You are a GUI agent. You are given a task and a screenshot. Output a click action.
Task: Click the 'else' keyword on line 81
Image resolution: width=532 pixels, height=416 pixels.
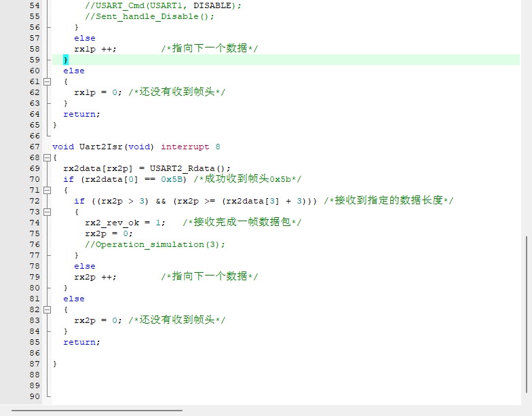click(x=73, y=299)
